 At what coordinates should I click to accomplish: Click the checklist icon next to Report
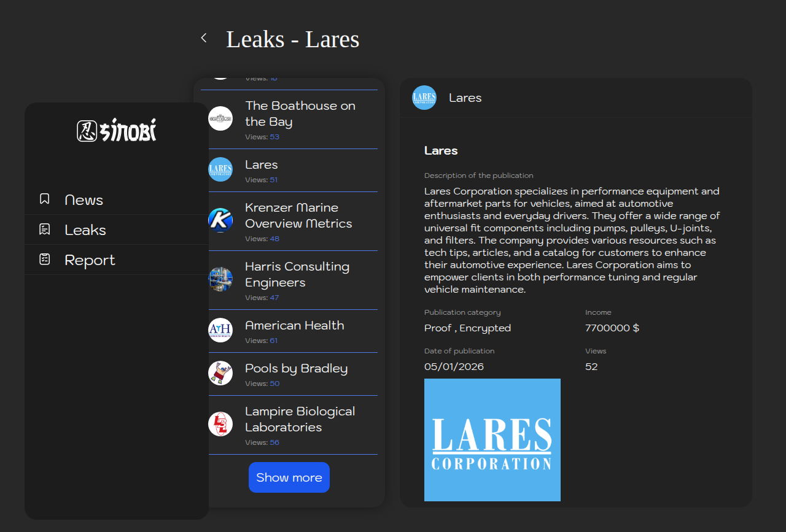pyautogui.click(x=44, y=259)
